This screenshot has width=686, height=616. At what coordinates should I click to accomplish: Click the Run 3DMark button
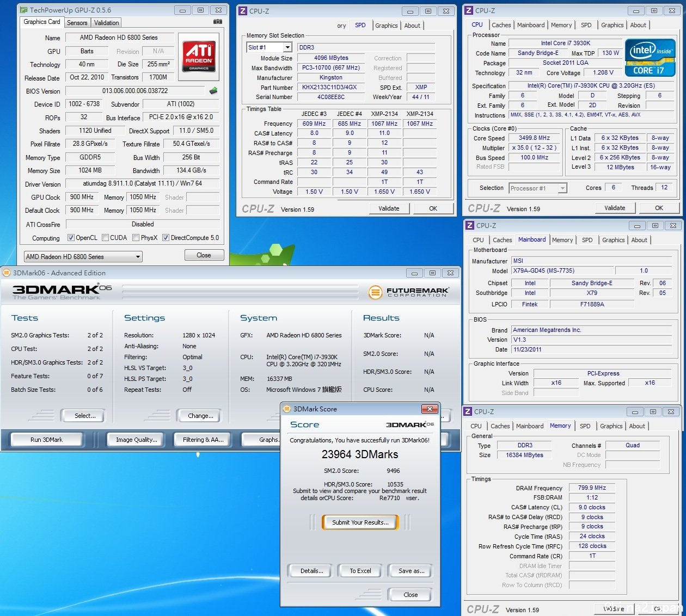pos(46,440)
